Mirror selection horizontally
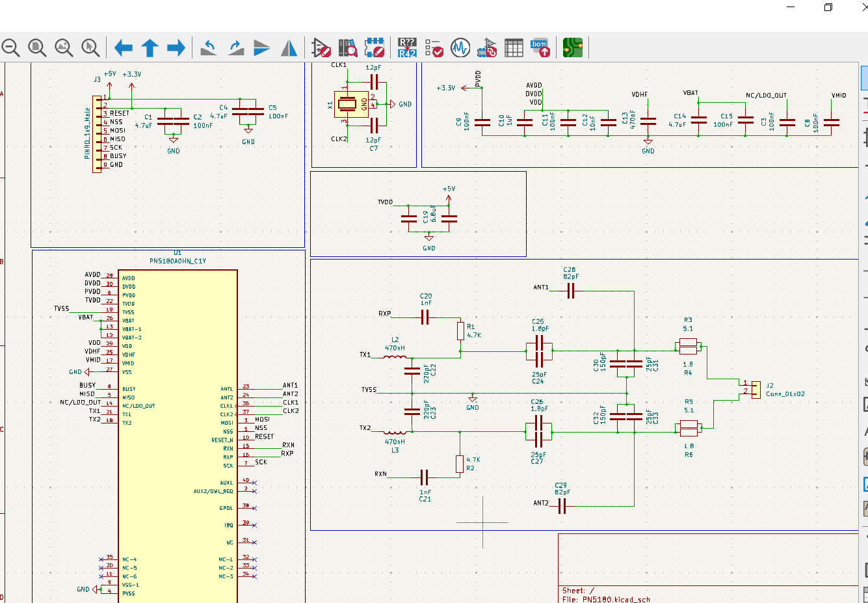 289,47
